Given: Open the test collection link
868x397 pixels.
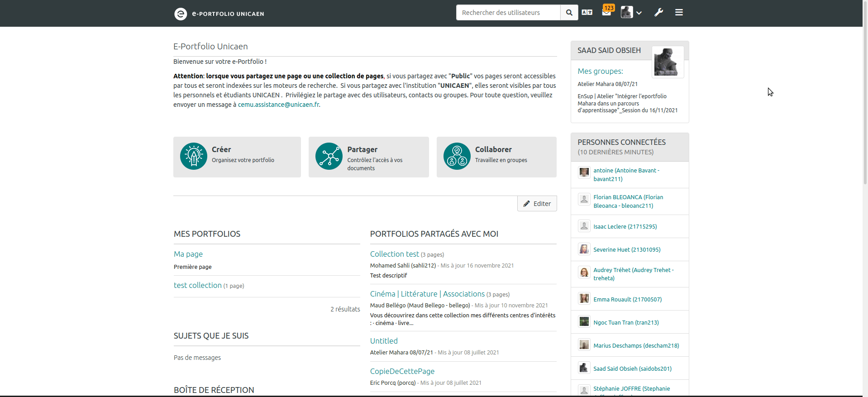Looking at the screenshot, I should (198, 285).
